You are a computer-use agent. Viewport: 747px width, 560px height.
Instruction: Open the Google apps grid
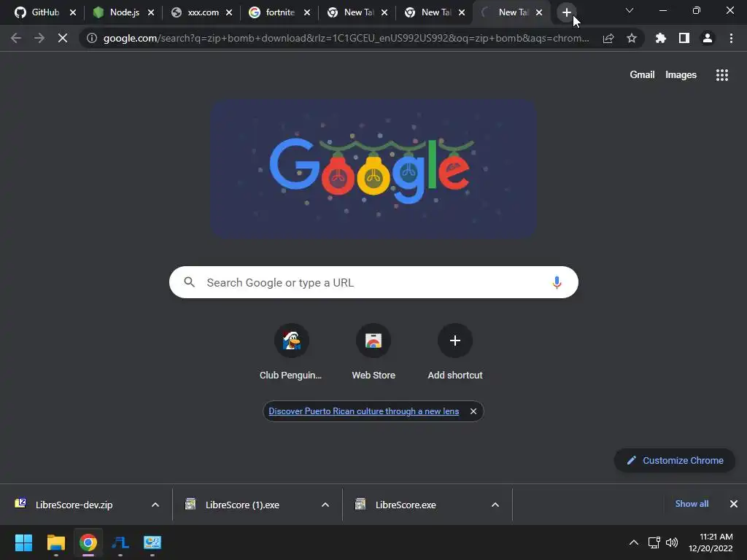pyautogui.click(x=722, y=75)
